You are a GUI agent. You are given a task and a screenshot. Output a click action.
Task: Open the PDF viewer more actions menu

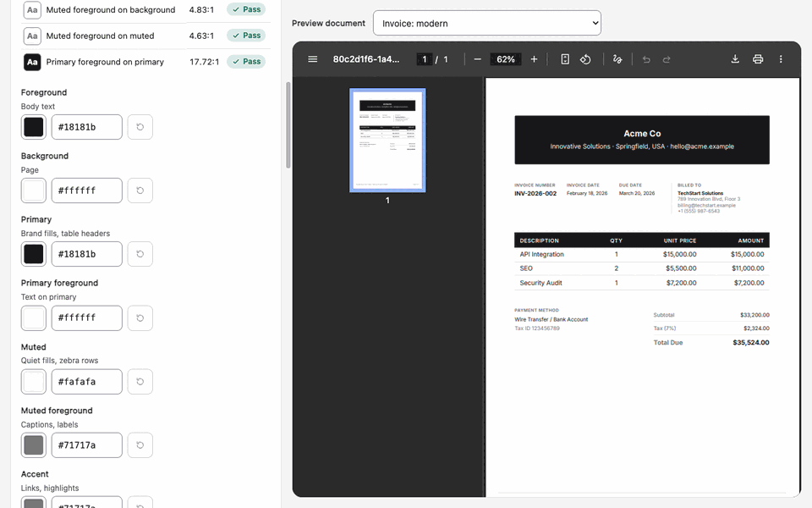coord(781,59)
